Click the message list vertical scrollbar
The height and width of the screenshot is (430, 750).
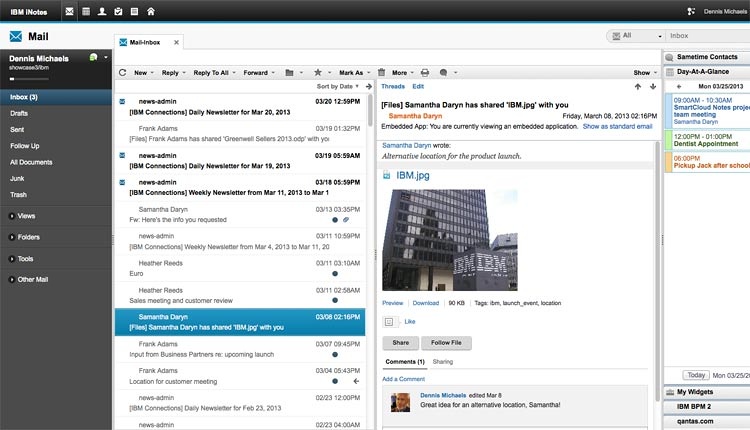pyautogui.click(x=370, y=111)
